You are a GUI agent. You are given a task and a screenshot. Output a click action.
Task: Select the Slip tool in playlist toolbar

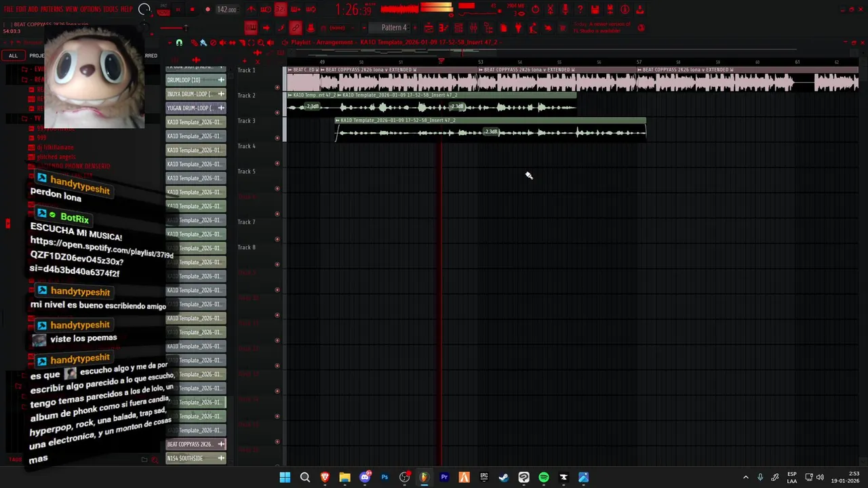coord(233,43)
